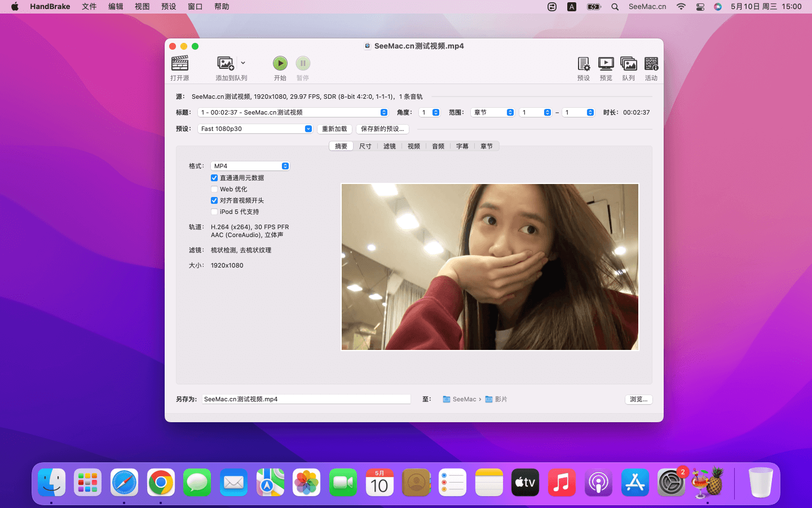Open the Activity log icon
812x508 pixels.
[x=651, y=63]
